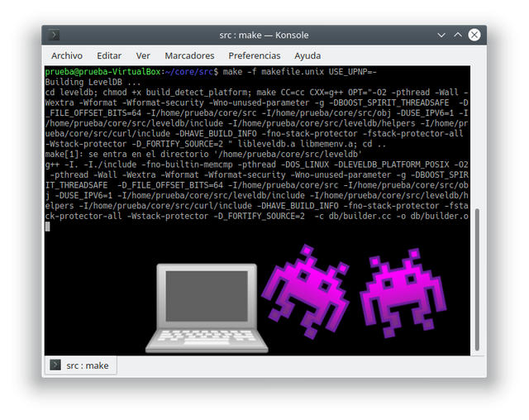Click the 'libleveldb.a' text in the output
The width and height of the screenshot is (529, 420).
pyautogui.click(x=266, y=144)
